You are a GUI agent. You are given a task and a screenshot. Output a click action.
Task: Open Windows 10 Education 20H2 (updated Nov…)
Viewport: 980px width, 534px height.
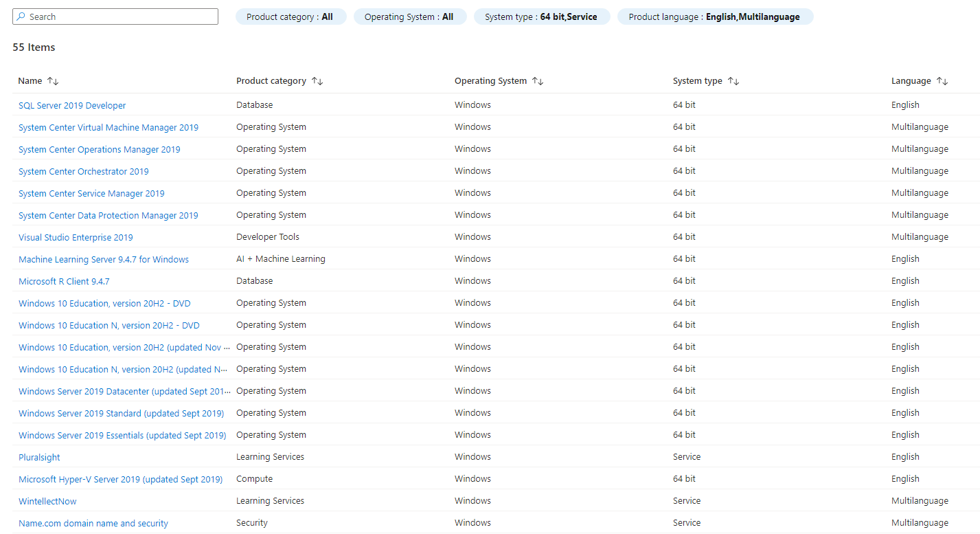point(124,347)
